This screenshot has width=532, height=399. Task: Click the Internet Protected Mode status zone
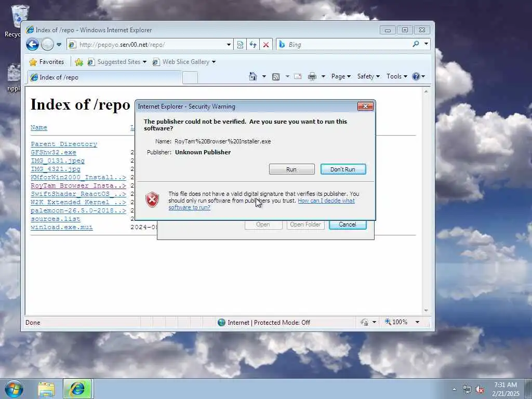pos(264,322)
